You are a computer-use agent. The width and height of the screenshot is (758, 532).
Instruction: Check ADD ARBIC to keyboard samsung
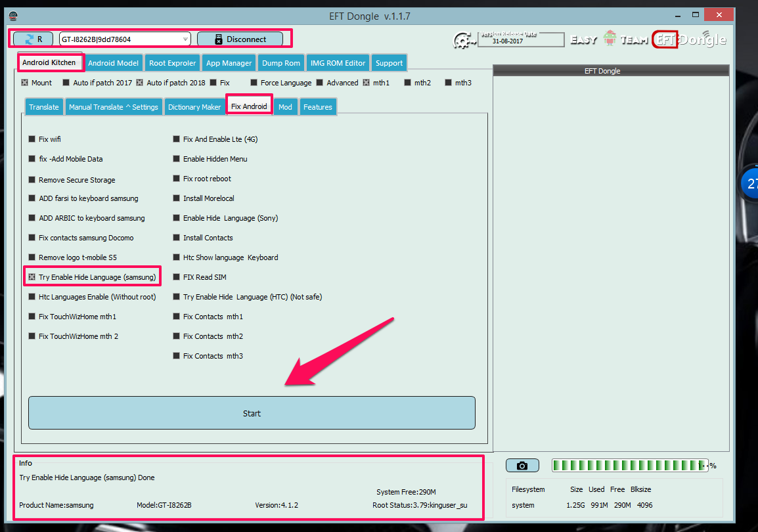[32, 218]
